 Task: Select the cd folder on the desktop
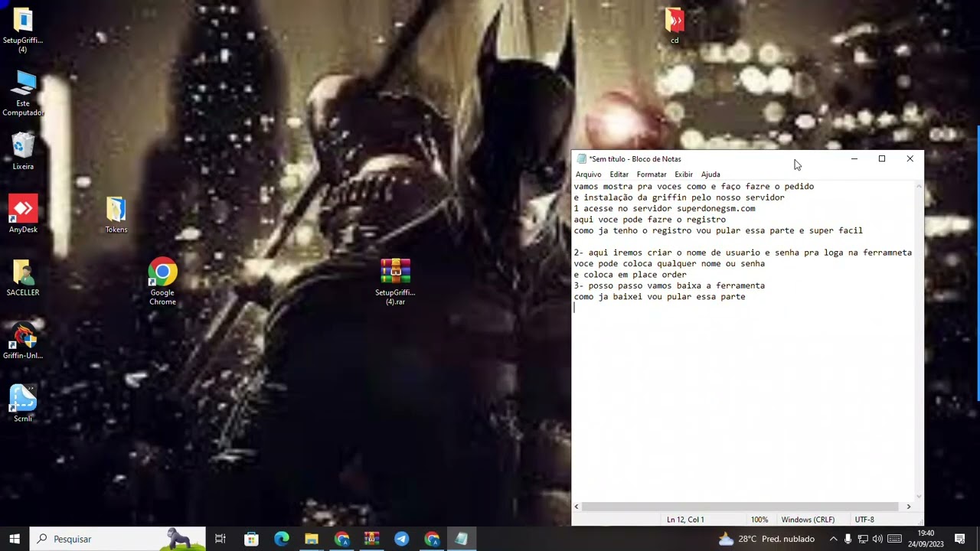pyautogui.click(x=675, y=26)
